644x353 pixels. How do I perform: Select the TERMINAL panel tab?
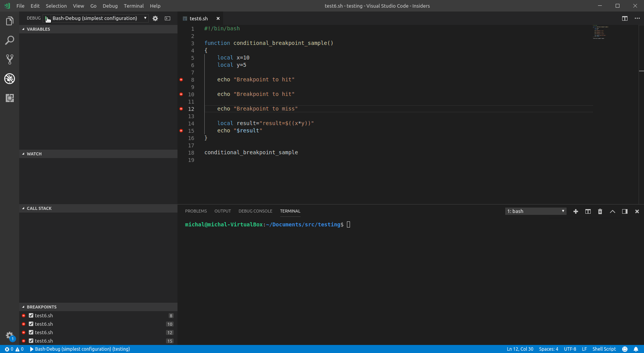pyautogui.click(x=290, y=211)
